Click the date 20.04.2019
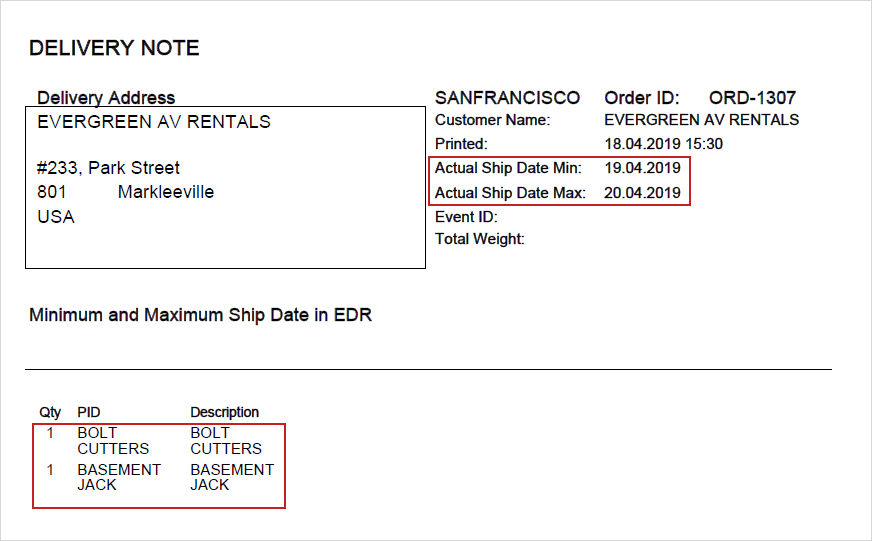The width and height of the screenshot is (872, 541). 642,192
